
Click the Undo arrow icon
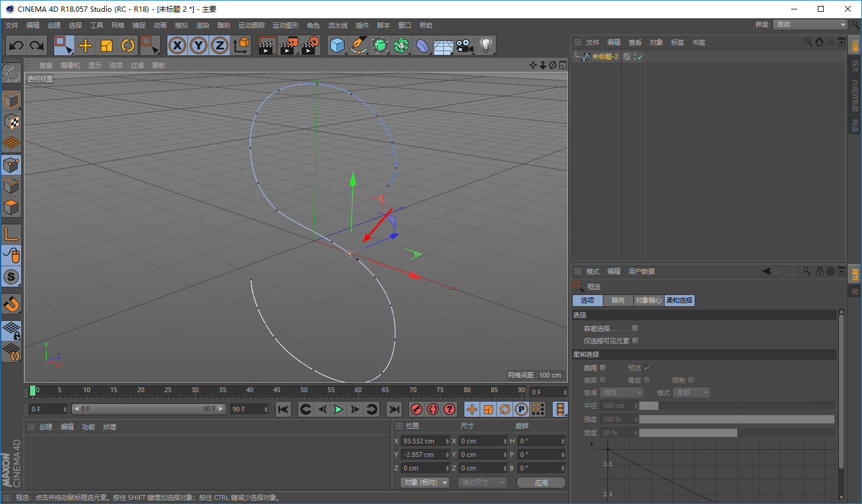pyautogui.click(x=16, y=45)
